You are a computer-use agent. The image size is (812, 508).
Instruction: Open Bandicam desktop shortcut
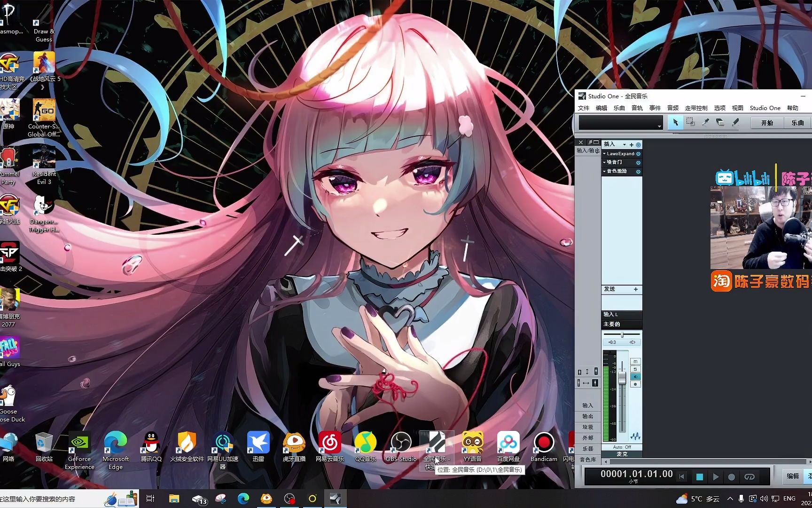coord(544,447)
